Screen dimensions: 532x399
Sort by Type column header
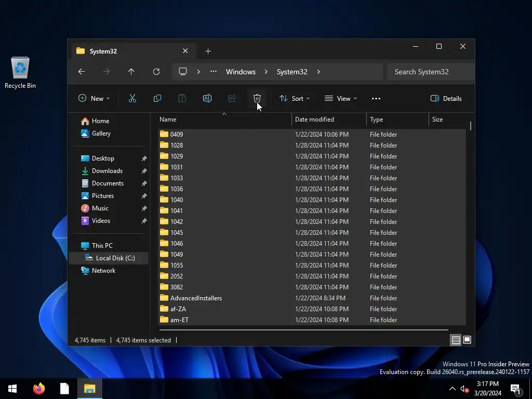tap(397, 119)
